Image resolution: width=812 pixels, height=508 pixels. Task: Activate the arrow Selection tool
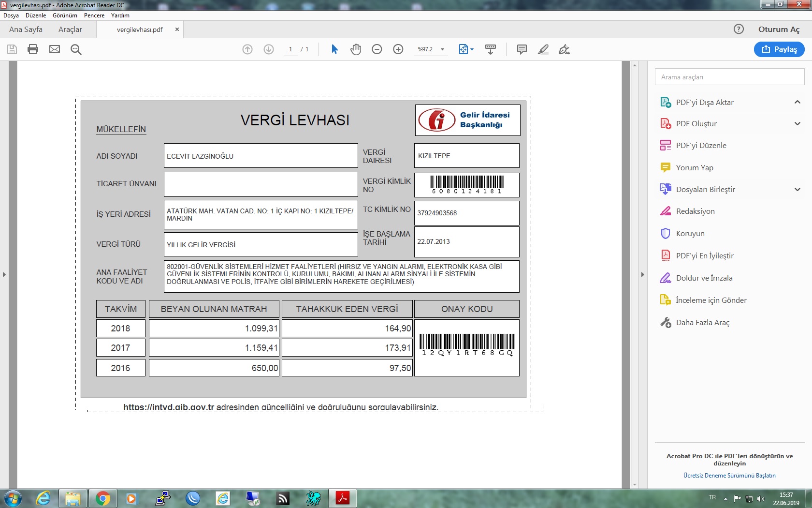tap(334, 49)
